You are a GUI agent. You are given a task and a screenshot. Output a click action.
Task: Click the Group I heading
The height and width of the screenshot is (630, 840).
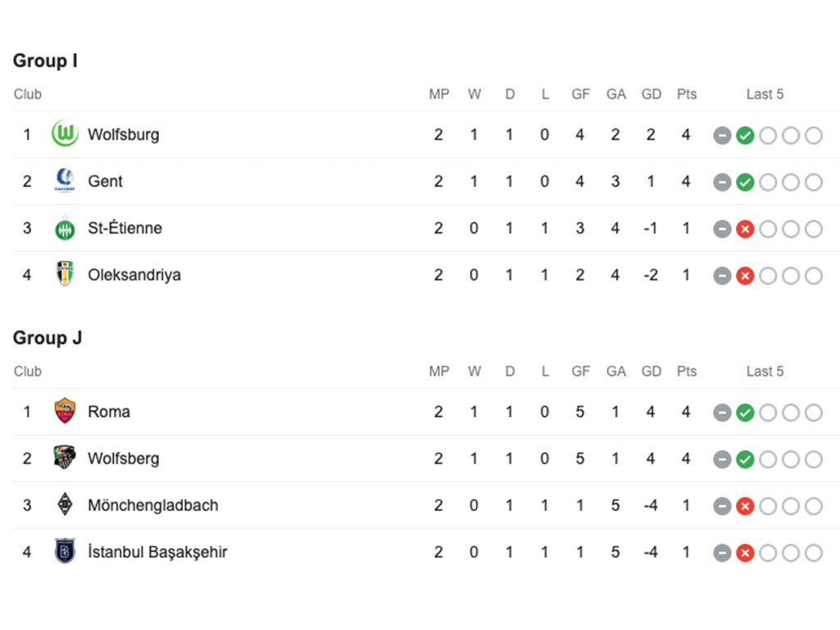point(46,61)
